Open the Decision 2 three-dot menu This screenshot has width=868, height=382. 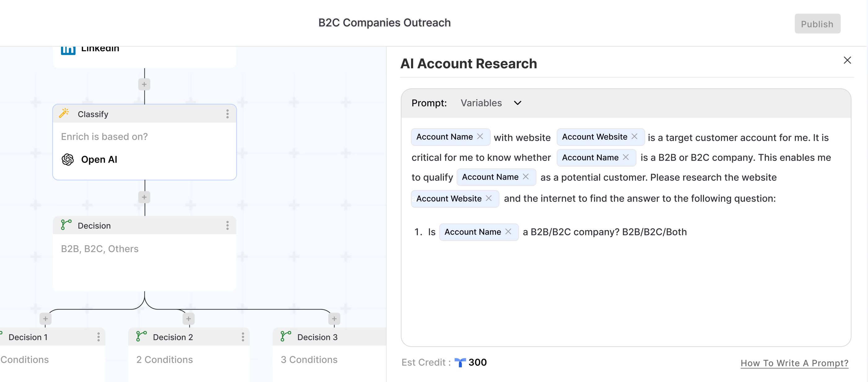(243, 337)
